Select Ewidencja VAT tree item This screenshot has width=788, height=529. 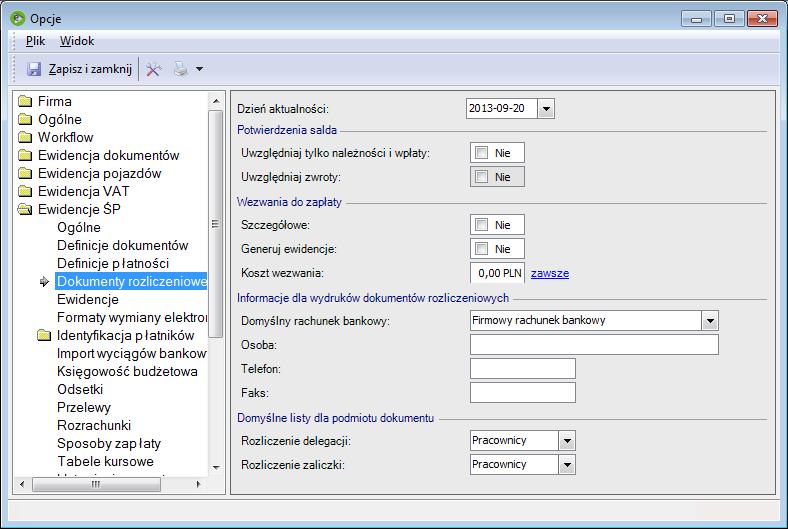(x=83, y=191)
